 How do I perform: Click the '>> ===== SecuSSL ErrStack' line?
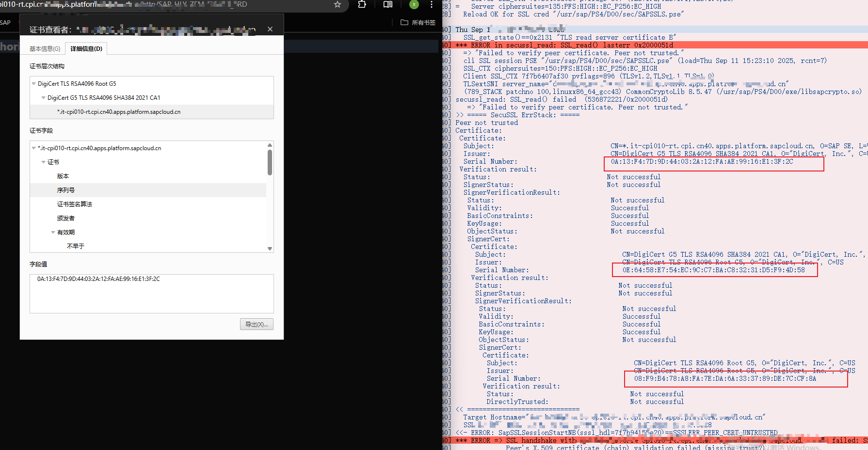pos(517,115)
